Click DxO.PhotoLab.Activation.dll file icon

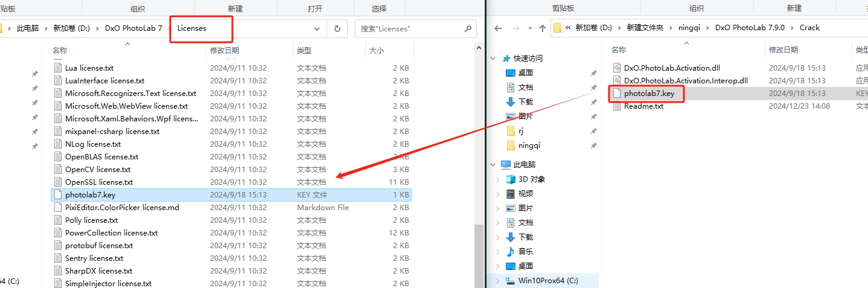616,68
